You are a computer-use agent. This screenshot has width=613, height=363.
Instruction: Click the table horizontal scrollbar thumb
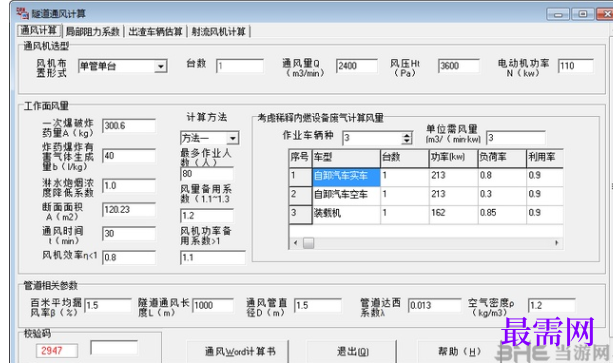point(308,243)
